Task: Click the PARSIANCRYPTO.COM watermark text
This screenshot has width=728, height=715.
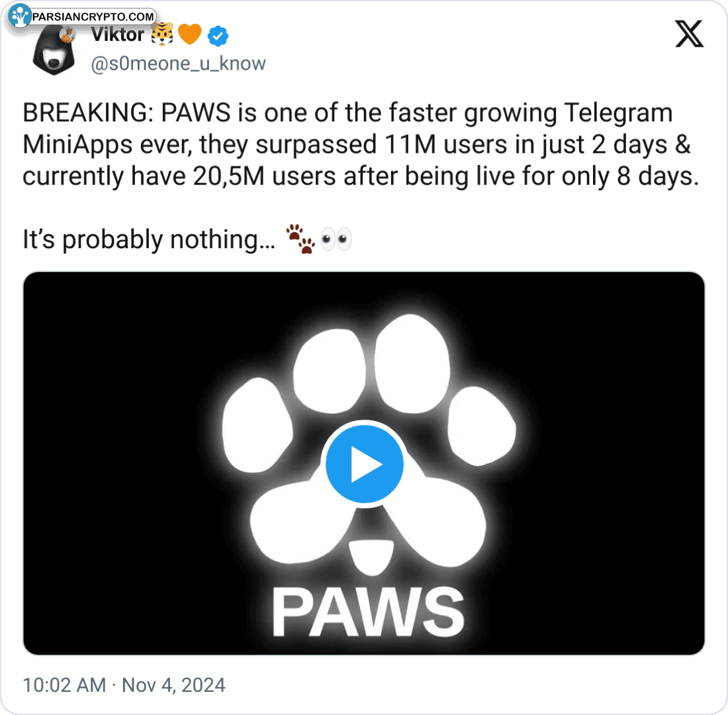Action: pyautogui.click(x=93, y=17)
